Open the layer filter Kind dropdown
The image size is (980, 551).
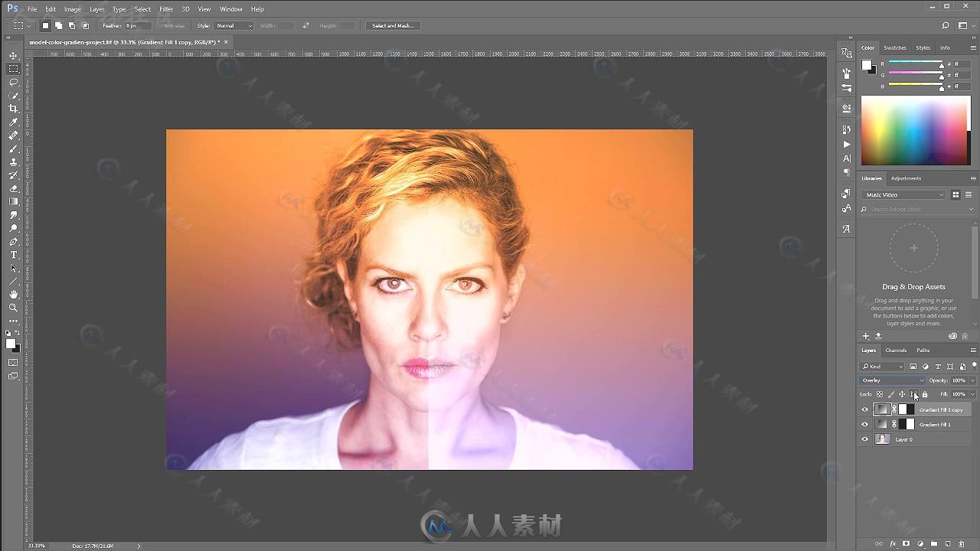click(x=882, y=367)
